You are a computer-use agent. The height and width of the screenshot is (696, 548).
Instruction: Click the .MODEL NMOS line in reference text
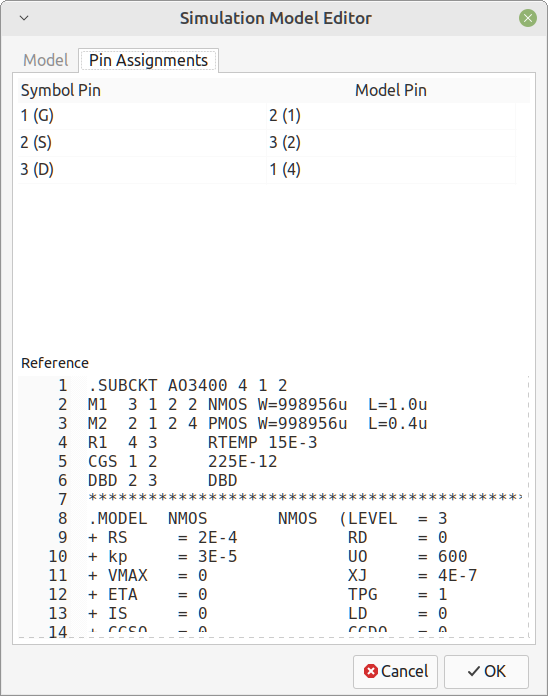coord(268,518)
